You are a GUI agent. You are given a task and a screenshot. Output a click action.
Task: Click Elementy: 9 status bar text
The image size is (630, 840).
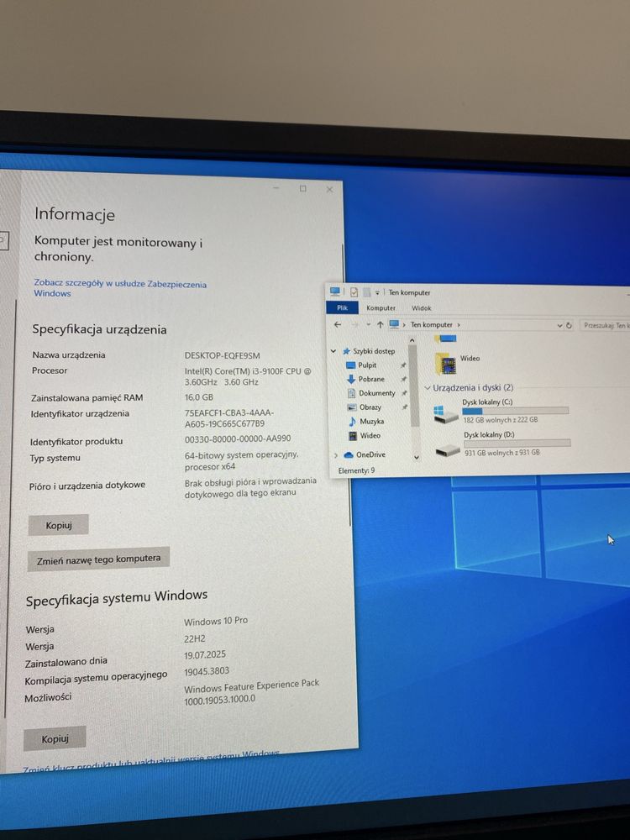coord(357,471)
